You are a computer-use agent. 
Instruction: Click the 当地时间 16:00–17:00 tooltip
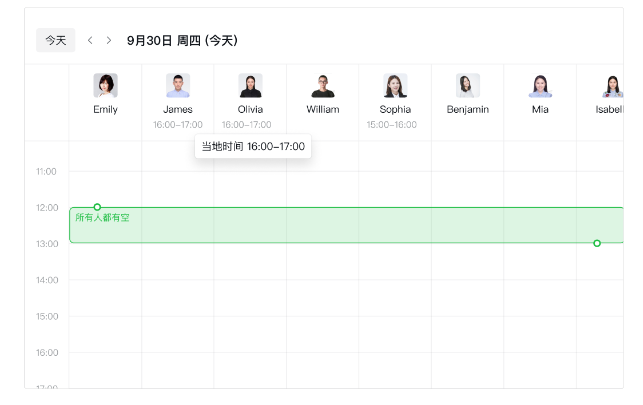253,147
